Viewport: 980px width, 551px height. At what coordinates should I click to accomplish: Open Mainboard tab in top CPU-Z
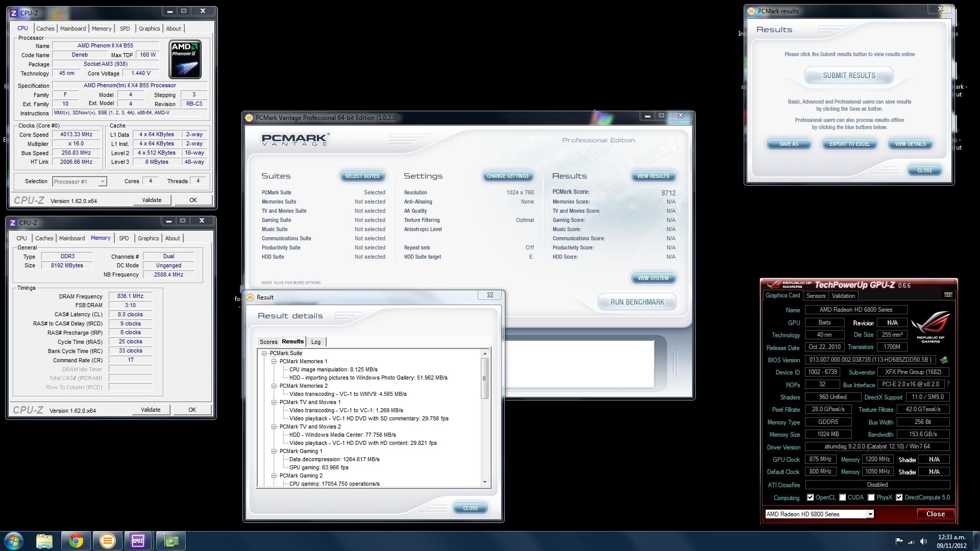[73, 29]
